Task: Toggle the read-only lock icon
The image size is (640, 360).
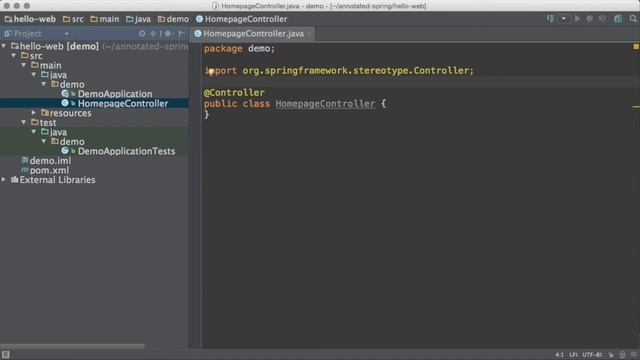Action: point(611,355)
